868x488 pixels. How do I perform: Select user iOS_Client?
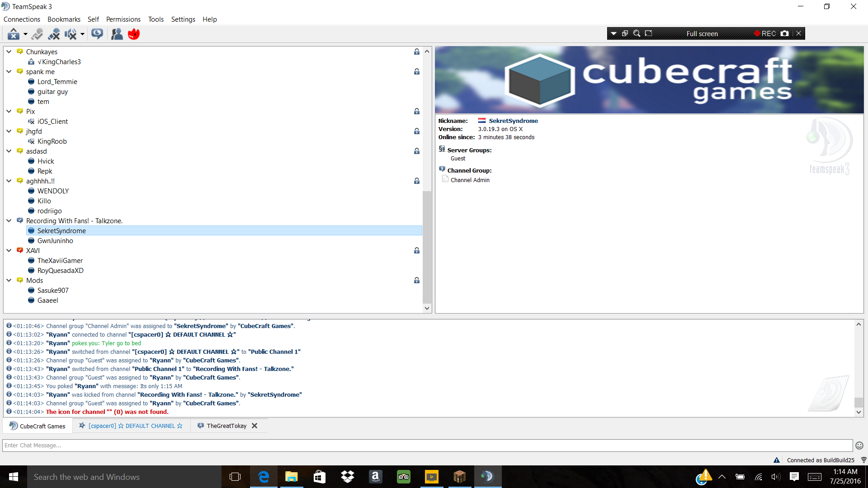52,122
